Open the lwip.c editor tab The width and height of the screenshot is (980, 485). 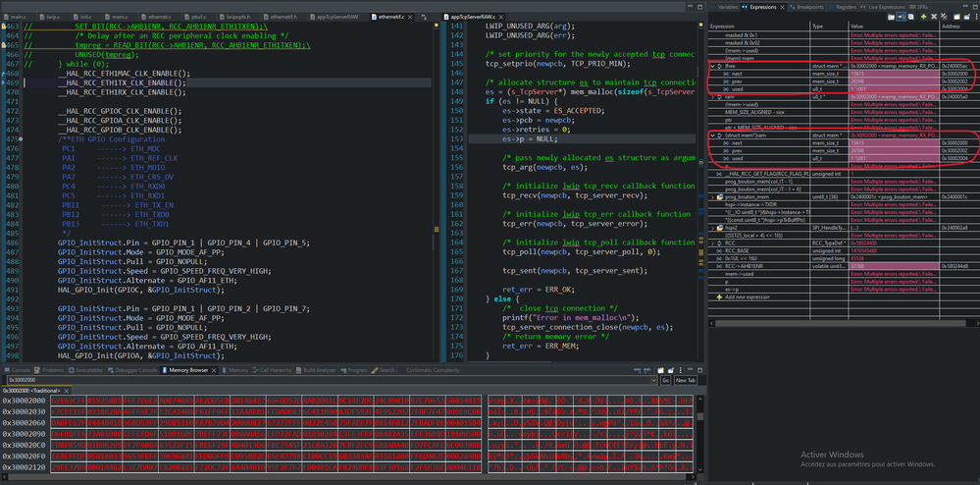[x=51, y=16]
